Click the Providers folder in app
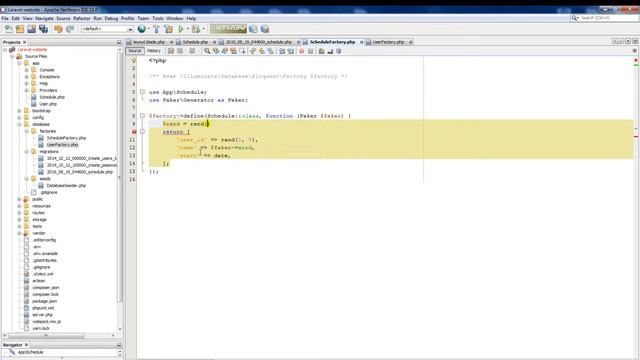 (x=48, y=90)
